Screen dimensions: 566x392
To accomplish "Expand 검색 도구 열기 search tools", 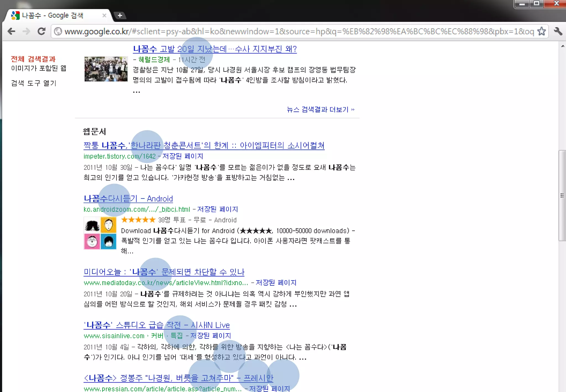I will [x=34, y=83].
